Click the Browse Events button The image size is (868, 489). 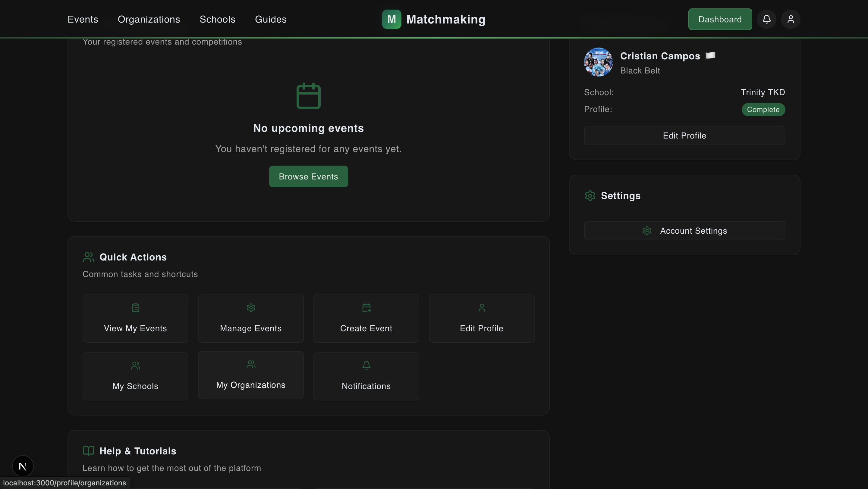(308, 176)
